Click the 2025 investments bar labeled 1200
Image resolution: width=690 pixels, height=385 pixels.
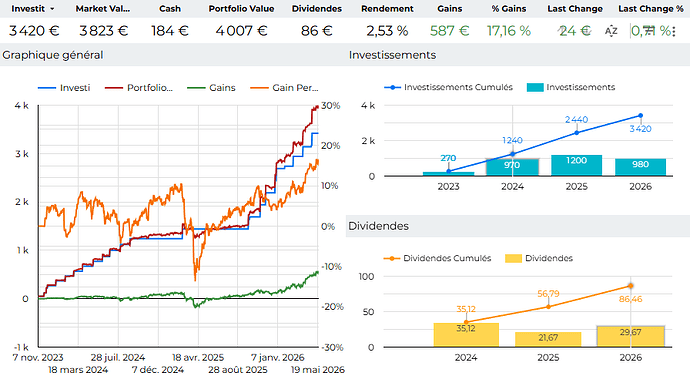[576, 165]
